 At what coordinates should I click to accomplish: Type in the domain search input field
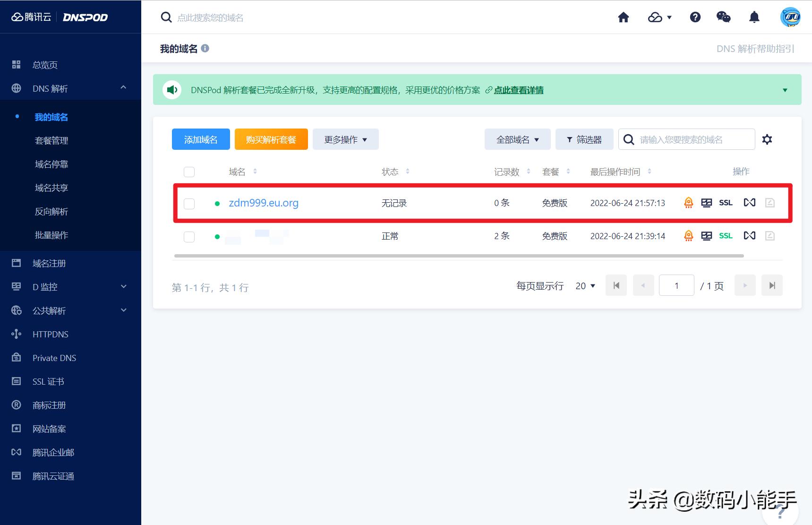tap(690, 139)
